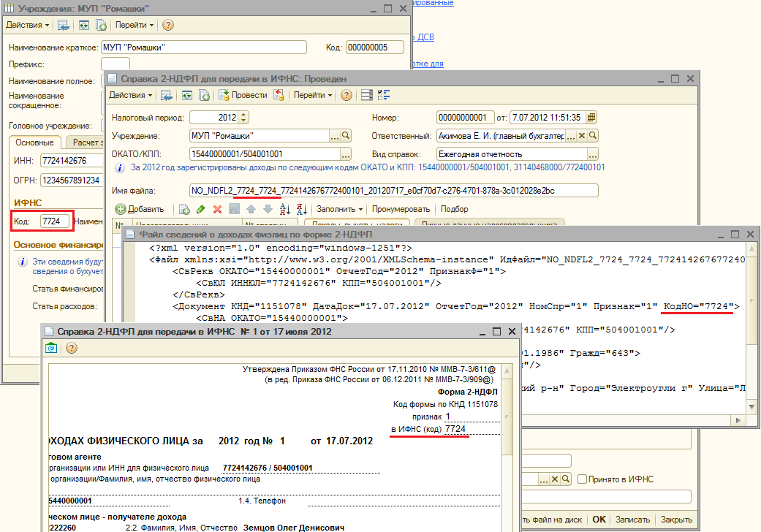Click the ИФНС Код field showing 7724

point(56,221)
